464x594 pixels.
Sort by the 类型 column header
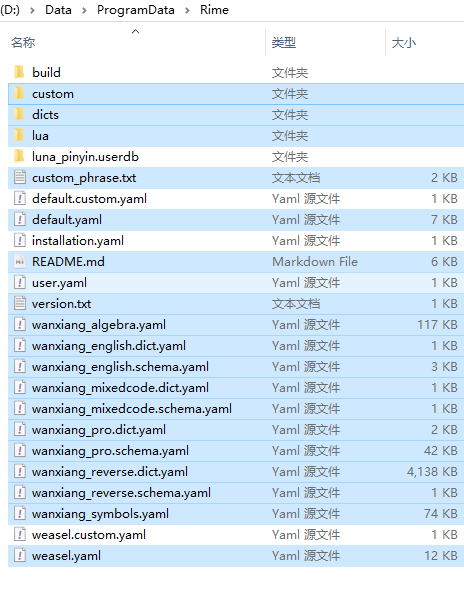[284, 42]
